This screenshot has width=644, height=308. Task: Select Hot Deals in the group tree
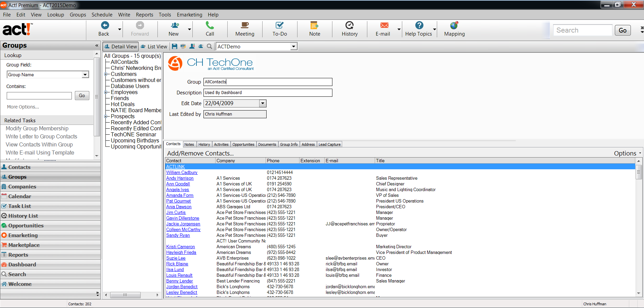(123, 104)
